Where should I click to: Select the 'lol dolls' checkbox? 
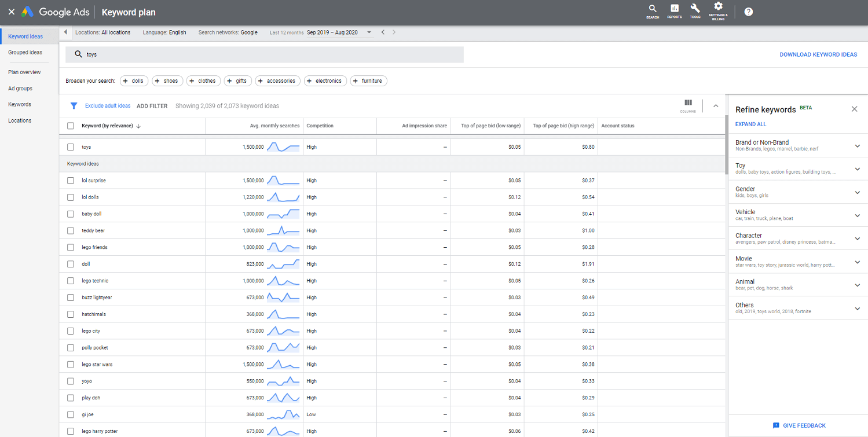point(71,197)
